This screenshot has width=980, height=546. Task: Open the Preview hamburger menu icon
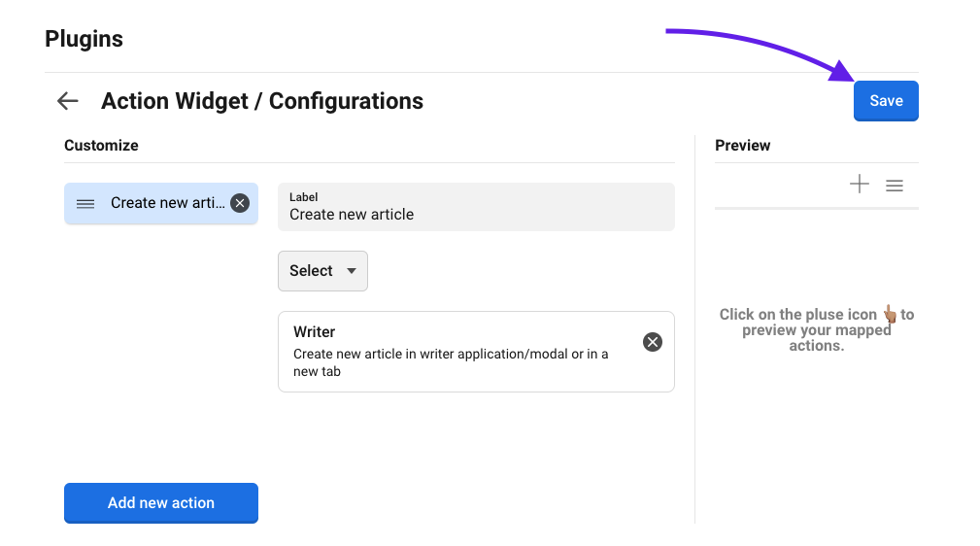tap(895, 185)
